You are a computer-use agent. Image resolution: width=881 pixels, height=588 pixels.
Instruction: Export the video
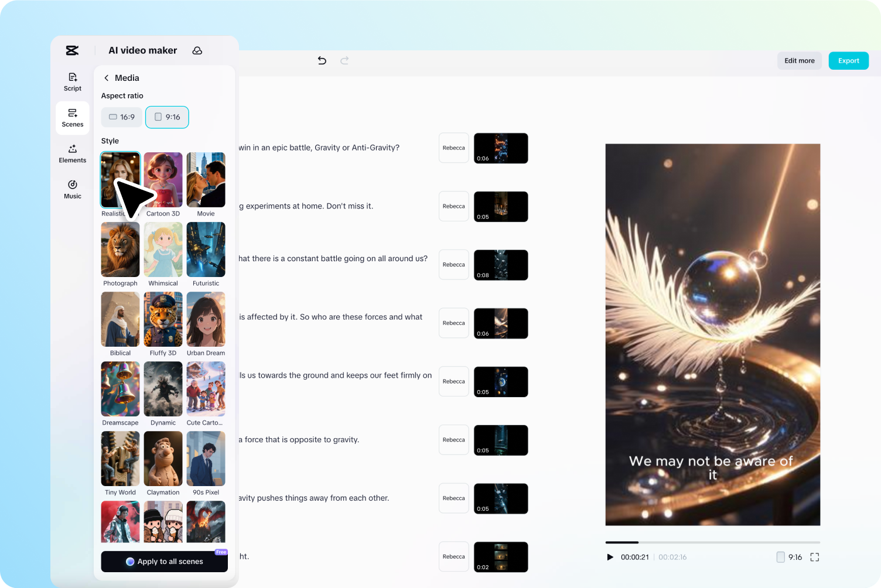click(848, 60)
